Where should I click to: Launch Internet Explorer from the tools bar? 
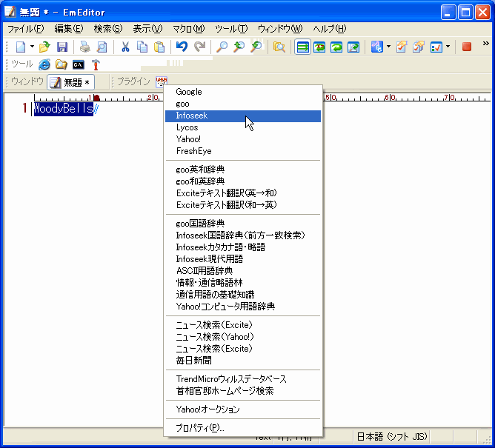[x=44, y=64]
